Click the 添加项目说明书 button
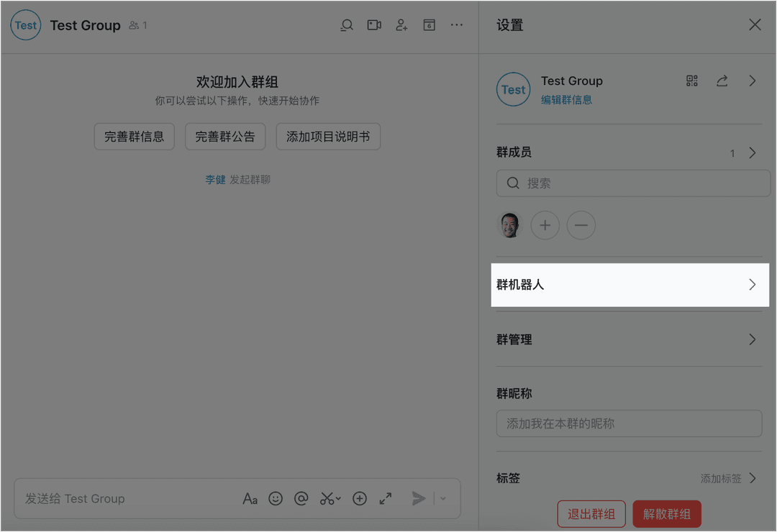 click(328, 137)
